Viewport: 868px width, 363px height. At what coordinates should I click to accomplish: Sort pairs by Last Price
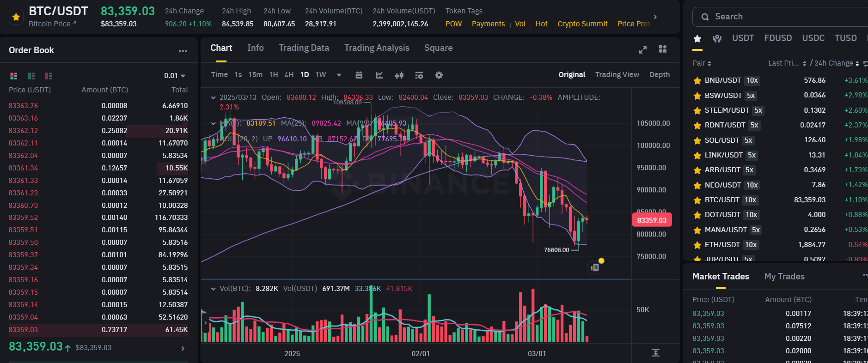[788, 63]
